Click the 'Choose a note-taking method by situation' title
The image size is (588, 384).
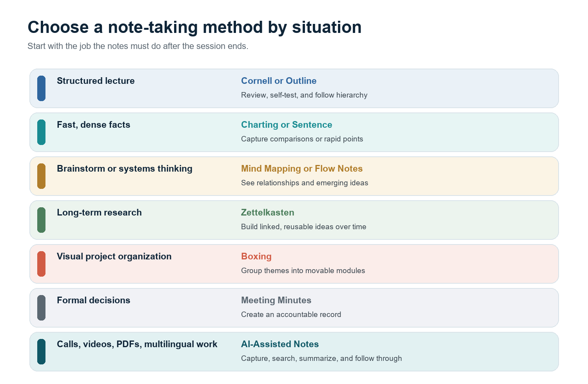(194, 27)
